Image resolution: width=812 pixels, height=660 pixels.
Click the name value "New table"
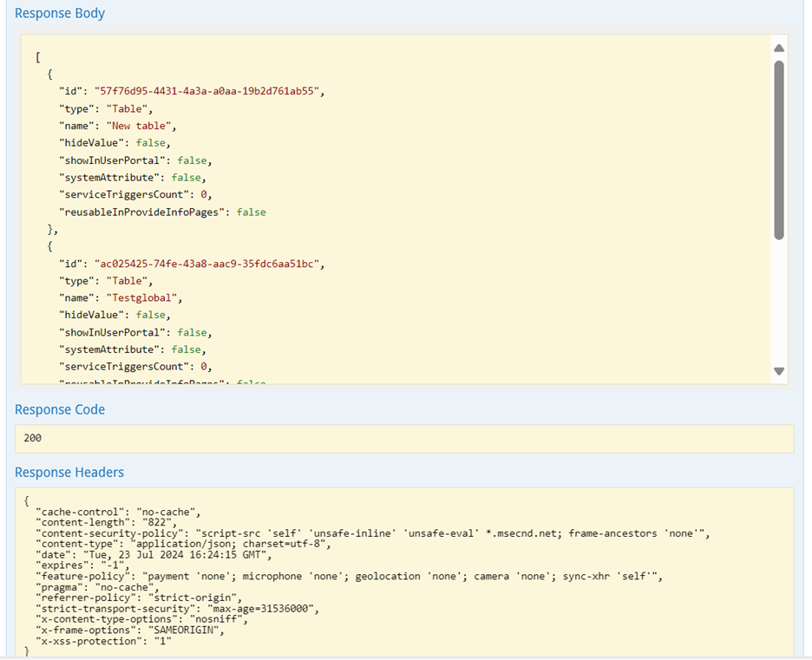point(139,126)
